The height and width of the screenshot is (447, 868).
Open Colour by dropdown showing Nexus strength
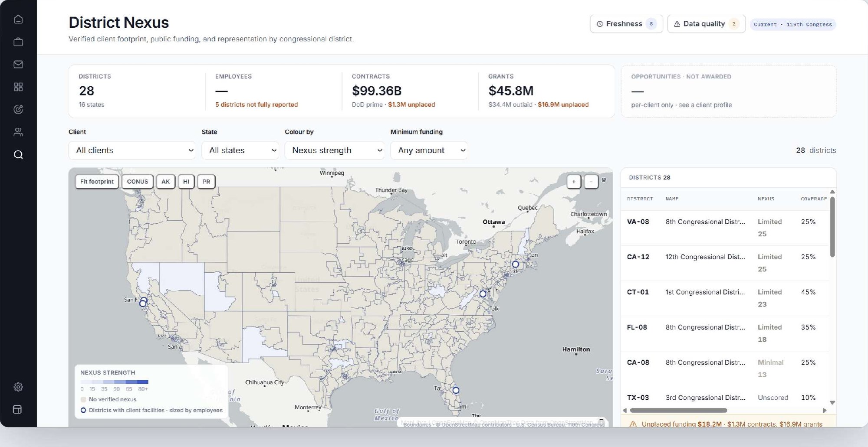click(334, 150)
